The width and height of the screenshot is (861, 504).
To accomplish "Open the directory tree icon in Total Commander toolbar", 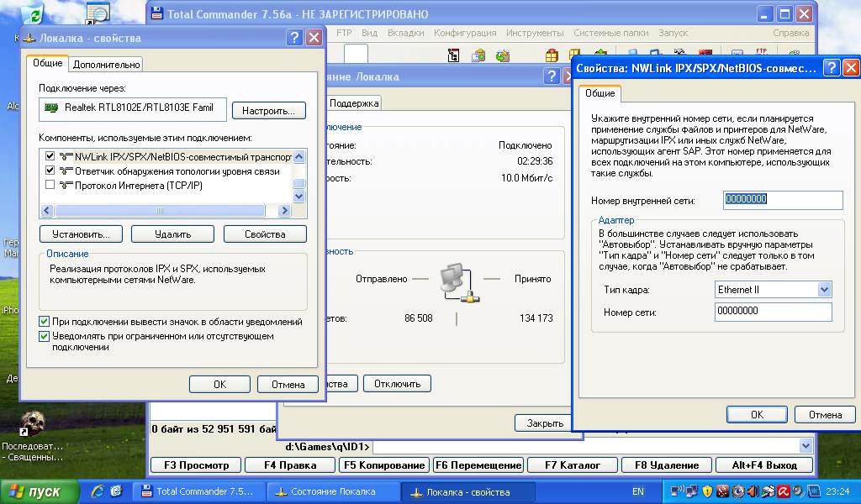I will click(453, 55).
